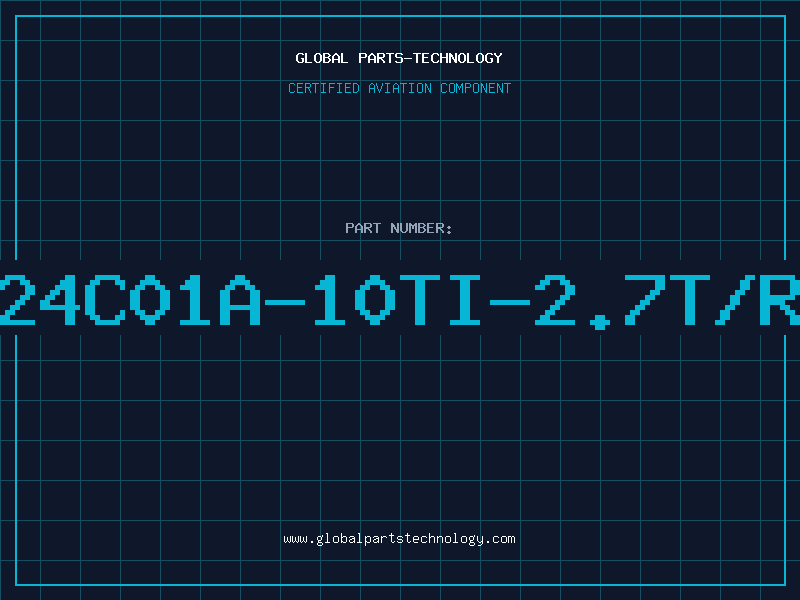The width and height of the screenshot is (800, 600).
Task: Select part number 24C01A-10TI-2.7T/R text
Action: (400, 301)
